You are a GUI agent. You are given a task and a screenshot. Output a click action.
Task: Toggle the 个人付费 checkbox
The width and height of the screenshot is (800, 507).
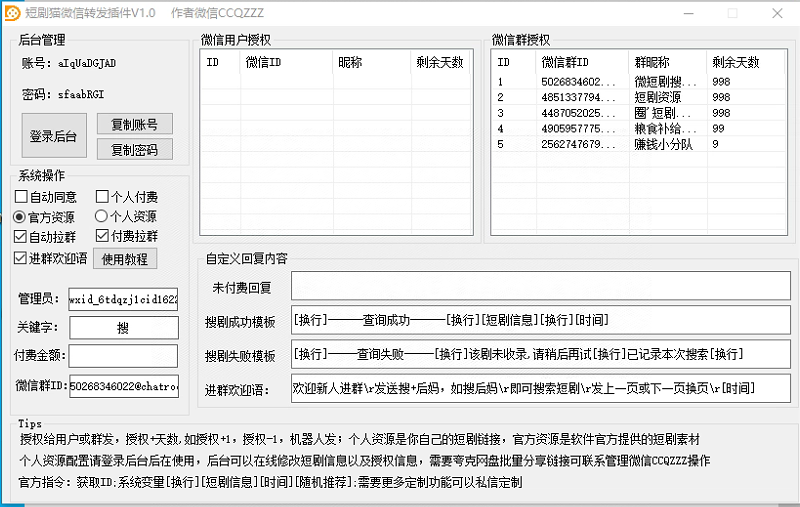click(102, 197)
